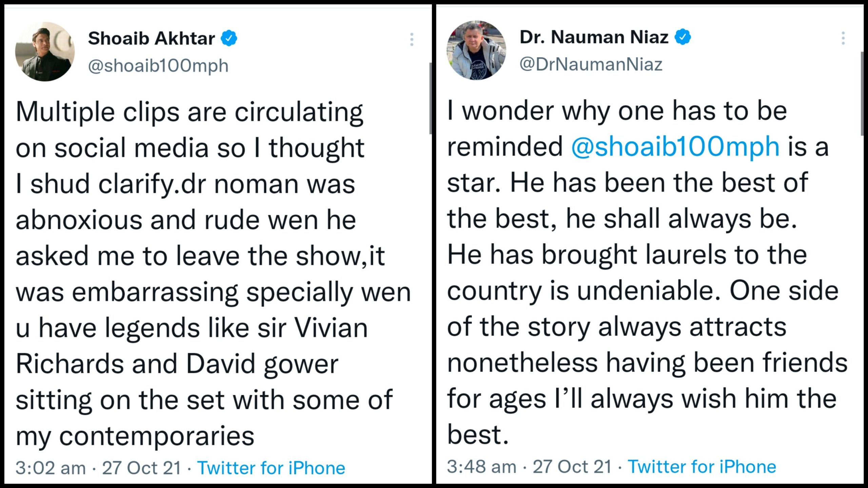Open Shoaib Akhtar's profile picture
The height and width of the screenshot is (488, 868).
[x=45, y=52]
